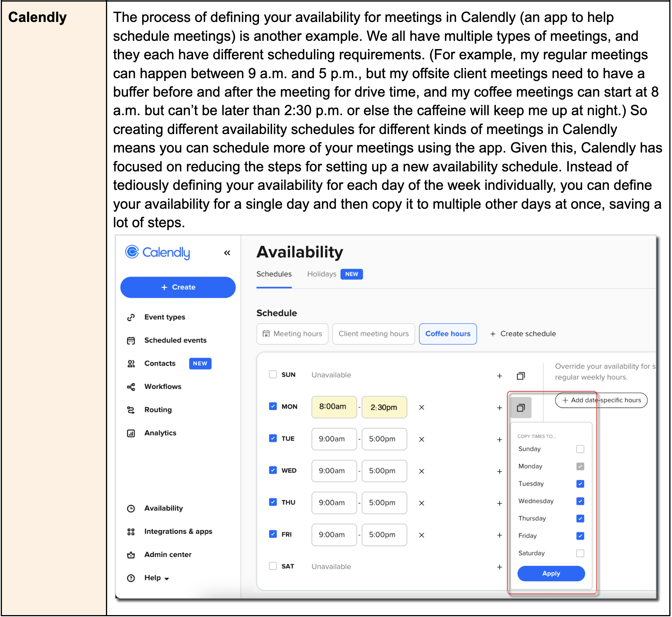Switch to the Schedules tab
Viewport: 672px width, 617px height.
click(274, 274)
